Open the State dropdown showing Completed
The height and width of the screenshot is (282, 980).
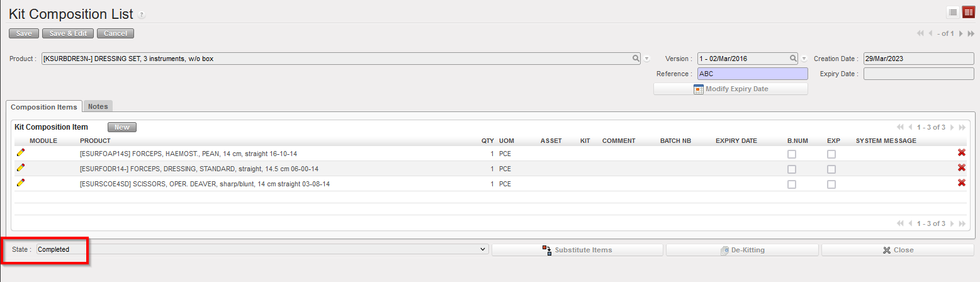click(x=262, y=249)
